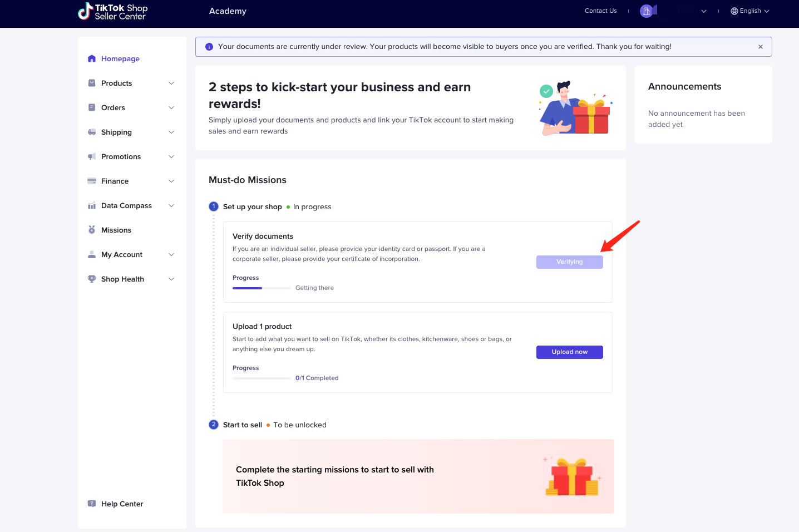The width and height of the screenshot is (799, 532).
Task: Expand the Data Compass menu chevron
Action: pos(171,205)
